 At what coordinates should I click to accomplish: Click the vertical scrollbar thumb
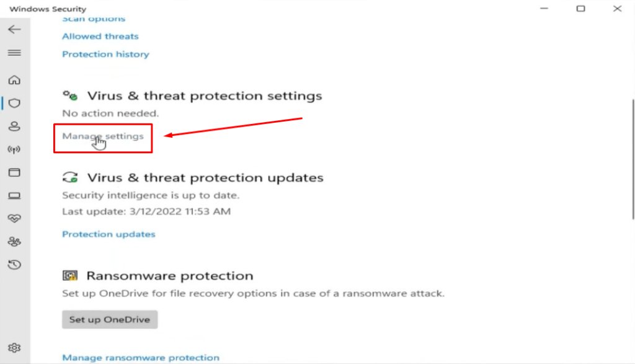tap(633, 159)
